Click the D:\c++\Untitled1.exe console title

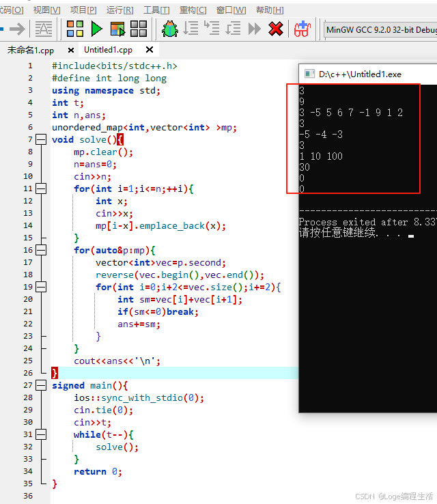[360, 74]
